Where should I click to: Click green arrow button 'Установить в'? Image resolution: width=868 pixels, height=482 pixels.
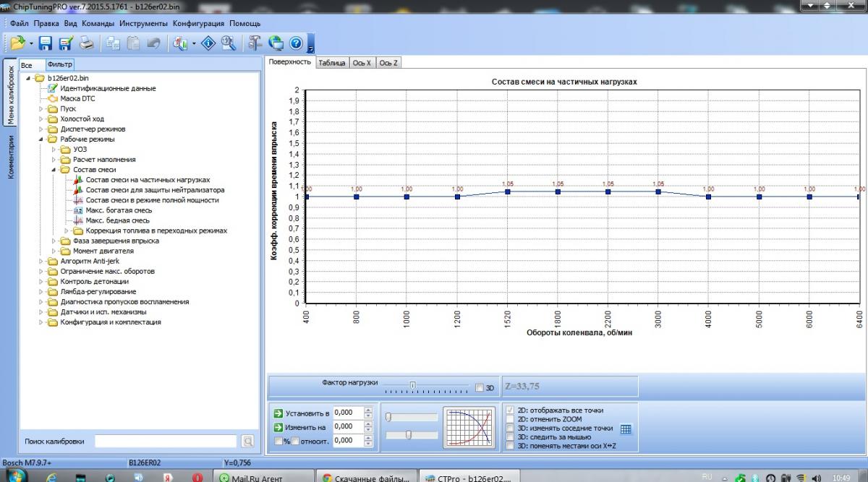(x=278, y=413)
